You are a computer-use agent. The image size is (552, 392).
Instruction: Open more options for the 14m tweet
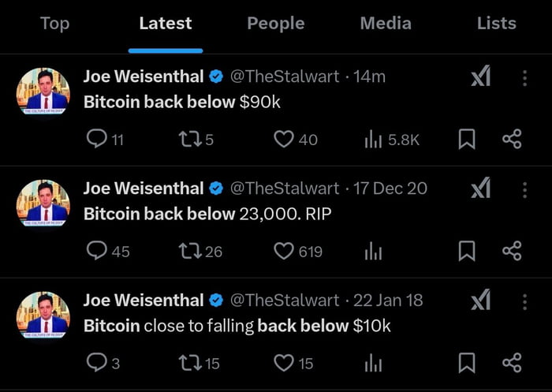(x=525, y=77)
